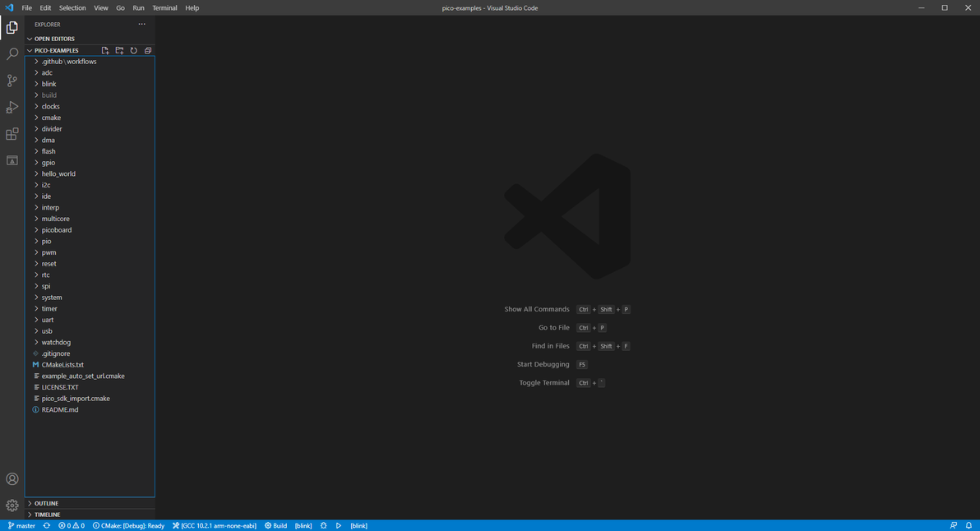The width and height of the screenshot is (980, 531).
Task: Expand the dma folder
Action: [x=90, y=141]
